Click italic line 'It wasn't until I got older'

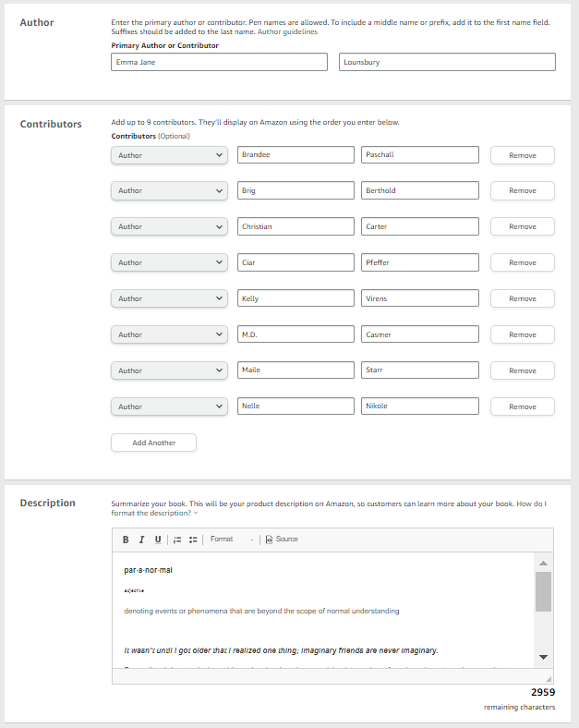point(281,650)
